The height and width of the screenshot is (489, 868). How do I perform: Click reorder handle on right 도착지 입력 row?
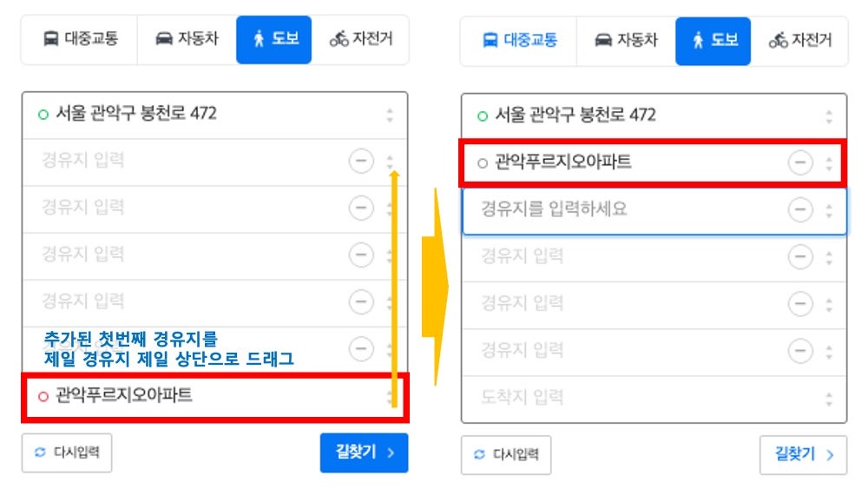click(x=829, y=399)
